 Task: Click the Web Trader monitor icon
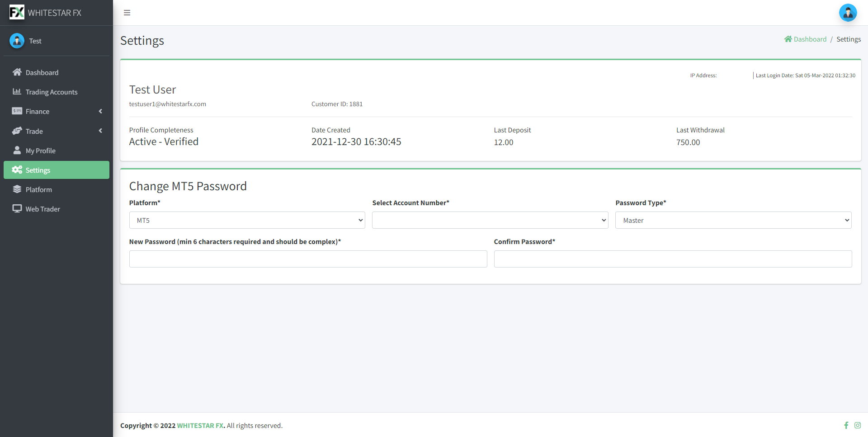click(x=17, y=208)
